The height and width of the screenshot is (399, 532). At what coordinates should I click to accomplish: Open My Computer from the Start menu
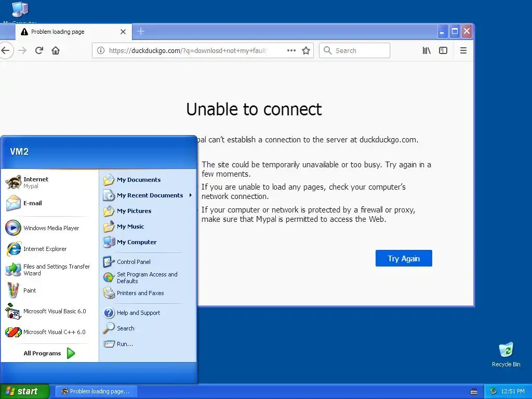coord(148,242)
